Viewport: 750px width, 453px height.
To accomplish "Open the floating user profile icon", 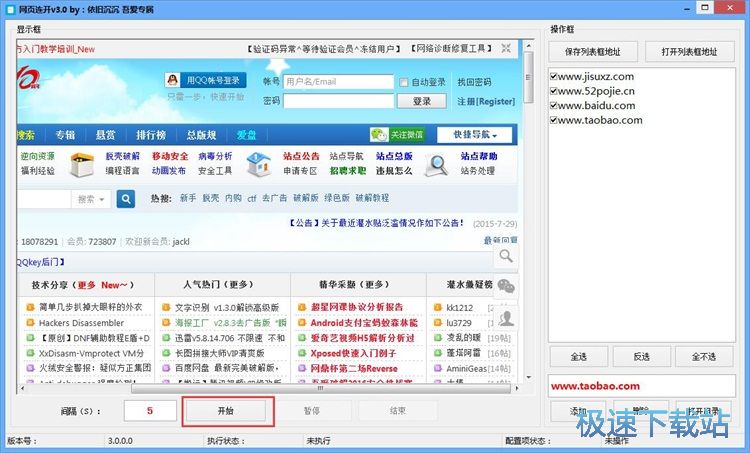I will pos(506,318).
